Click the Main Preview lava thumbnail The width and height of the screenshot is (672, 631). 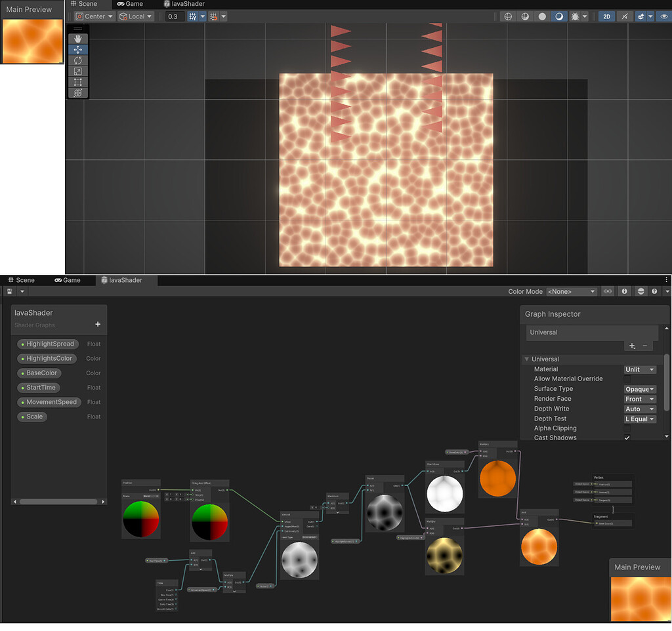pyautogui.click(x=33, y=41)
